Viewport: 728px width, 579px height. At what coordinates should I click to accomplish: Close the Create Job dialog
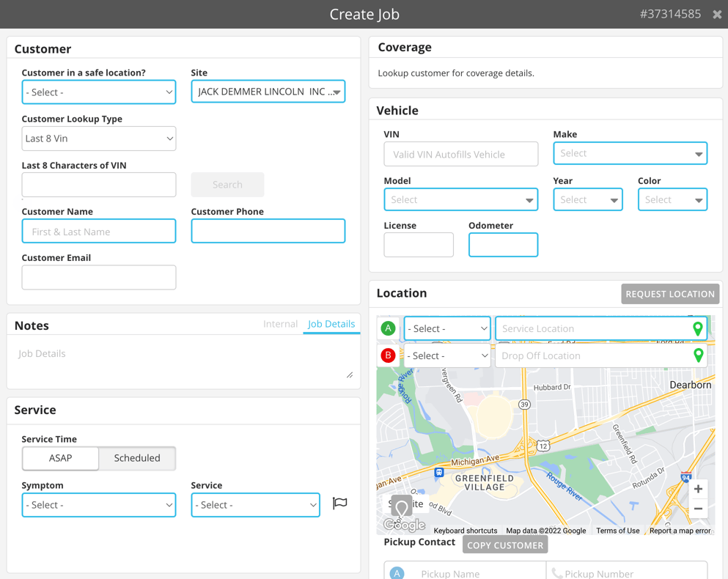(x=717, y=15)
